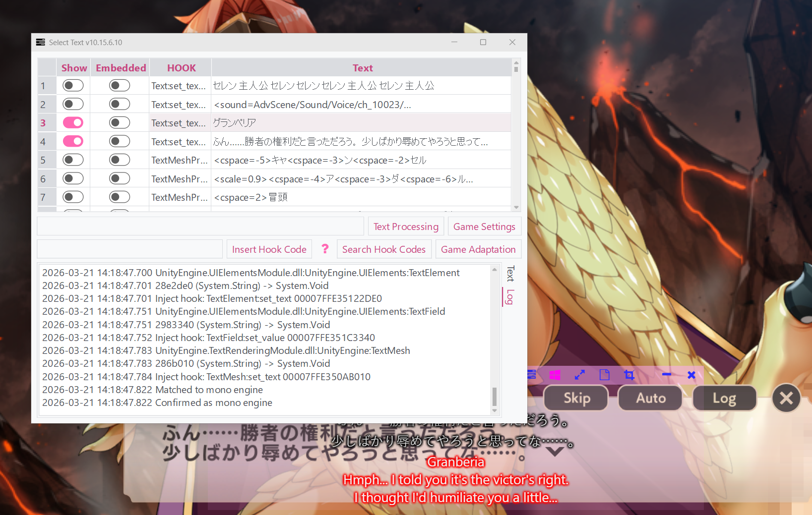
Task: Enable Embedded switch for row 1
Action: [120, 86]
